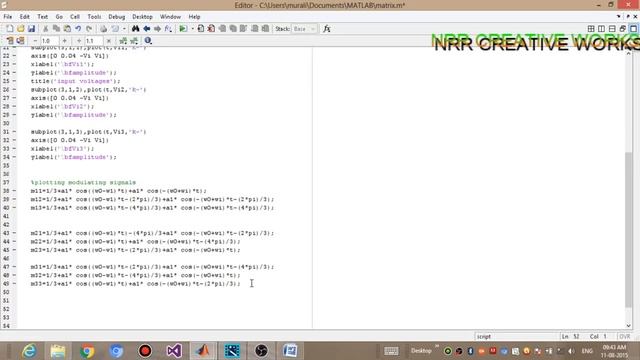Click the Open file folder icon
The width and height of the screenshot is (640, 360).
[x=20, y=29]
